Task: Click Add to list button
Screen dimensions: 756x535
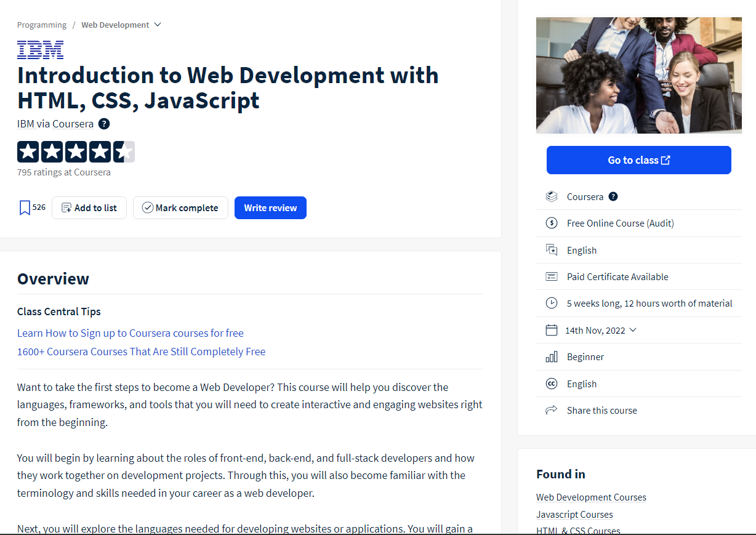Action: tap(89, 208)
